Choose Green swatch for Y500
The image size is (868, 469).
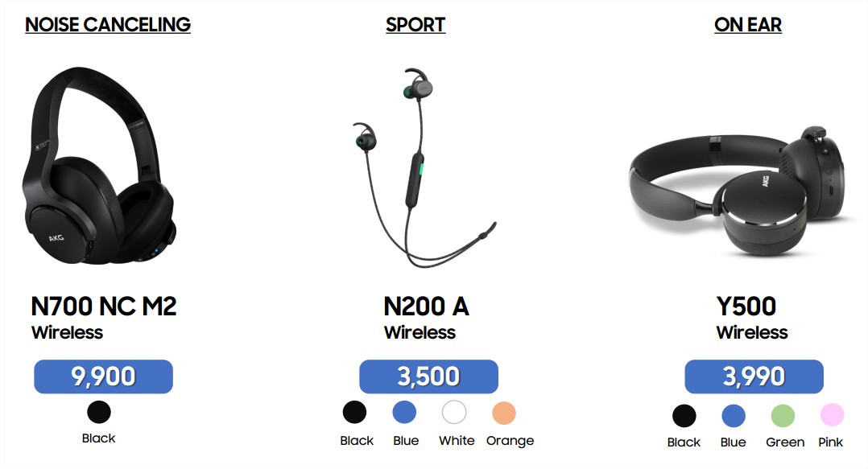pyautogui.click(x=783, y=416)
